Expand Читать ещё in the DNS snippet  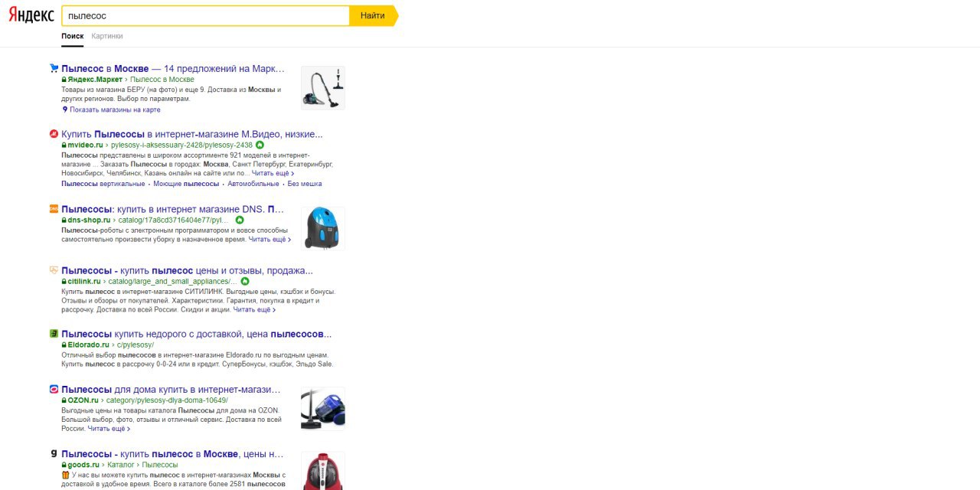pyautogui.click(x=269, y=240)
